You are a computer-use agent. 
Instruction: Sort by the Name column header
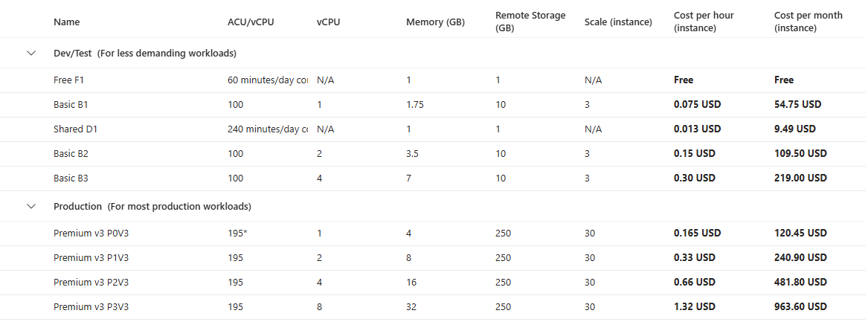[67, 22]
